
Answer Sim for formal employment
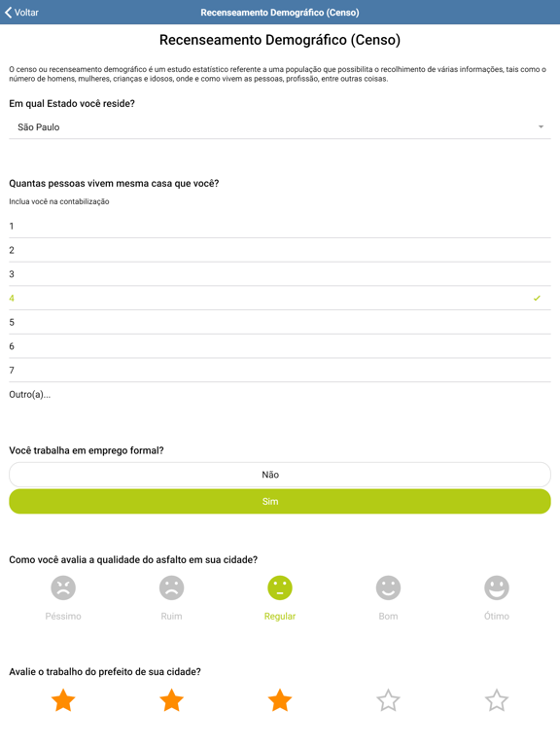click(x=280, y=501)
